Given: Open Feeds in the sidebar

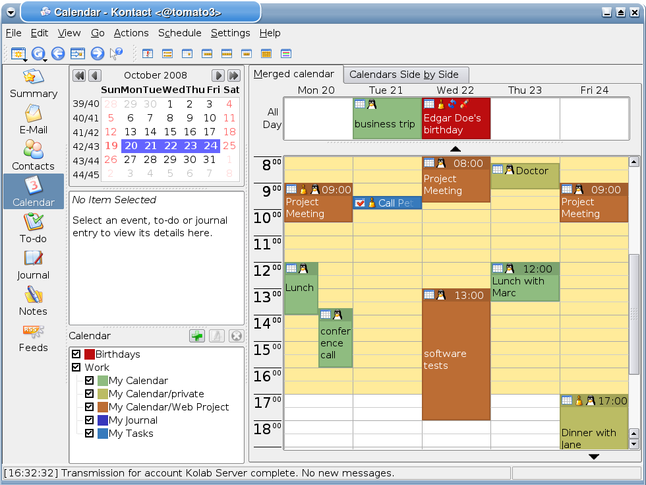Looking at the screenshot, I should [x=33, y=338].
